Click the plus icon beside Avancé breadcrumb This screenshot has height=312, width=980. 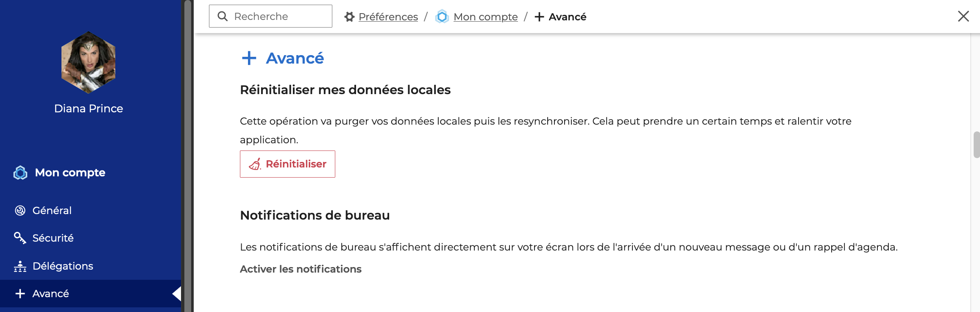[x=539, y=17]
